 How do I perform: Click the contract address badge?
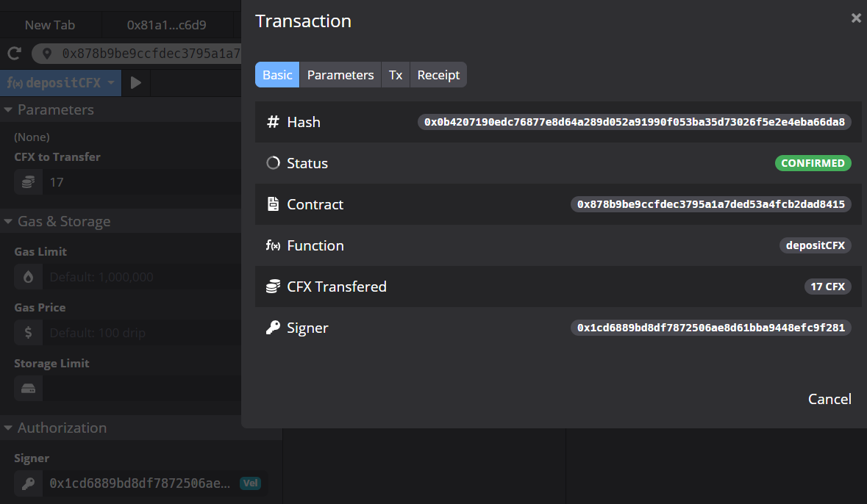[710, 204]
